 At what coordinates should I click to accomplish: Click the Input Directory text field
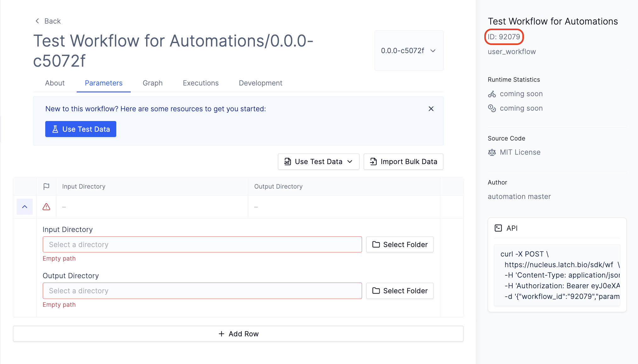[202, 244]
